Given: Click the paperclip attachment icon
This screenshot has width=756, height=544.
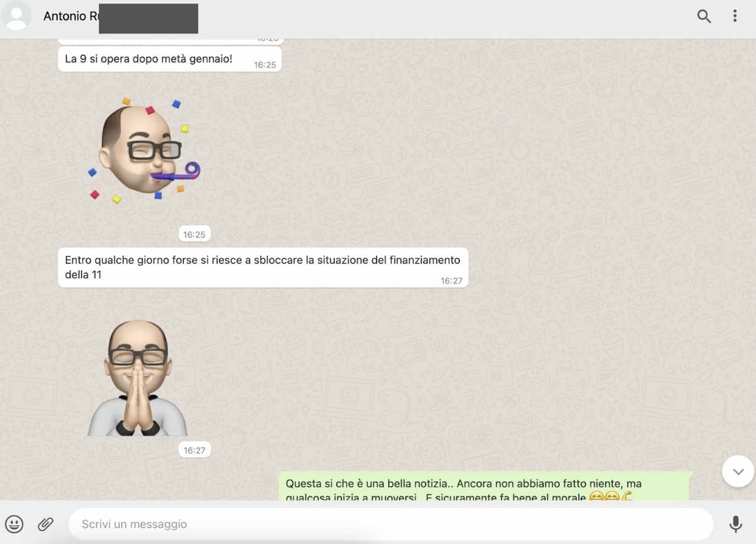Looking at the screenshot, I should tap(46, 524).
